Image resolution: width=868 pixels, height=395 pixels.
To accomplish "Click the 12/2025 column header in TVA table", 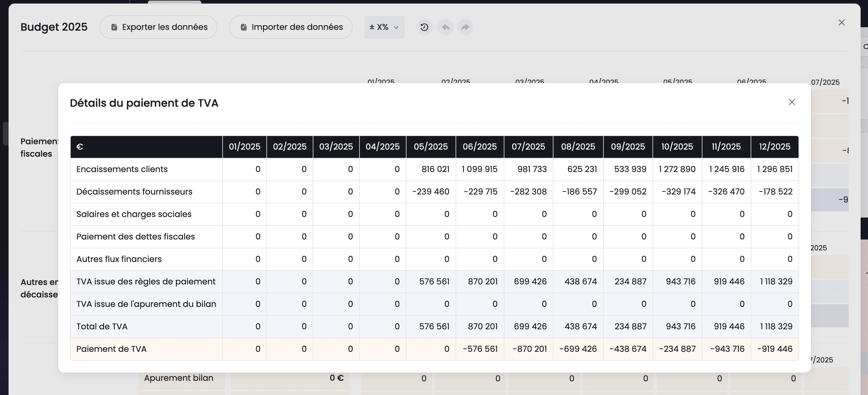I will pyautogui.click(x=774, y=147).
